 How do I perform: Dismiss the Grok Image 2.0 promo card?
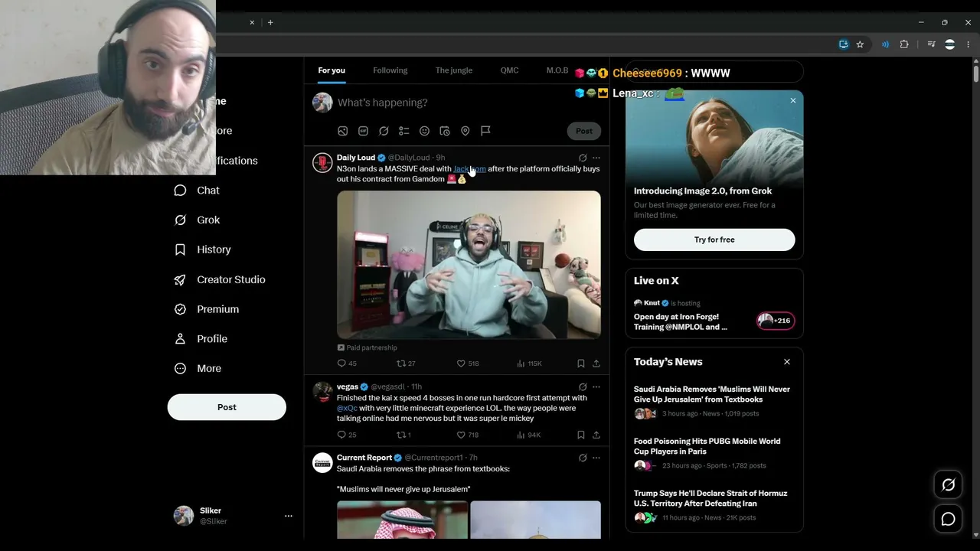click(x=793, y=100)
